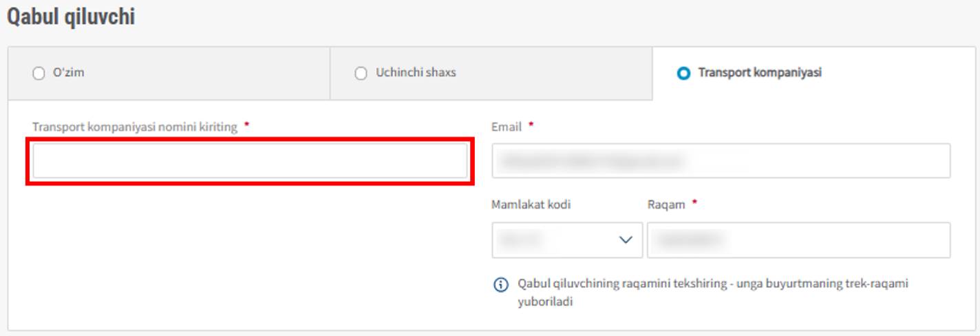This screenshot has width=980, height=336.
Task: Open the Mamlakat kodi dropdown
Action: [567, 240]
